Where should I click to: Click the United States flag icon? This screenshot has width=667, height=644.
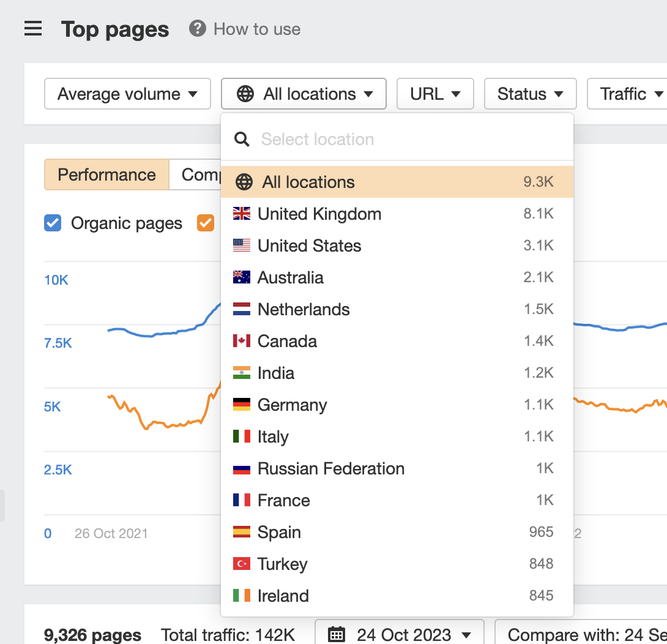(242, 245)
